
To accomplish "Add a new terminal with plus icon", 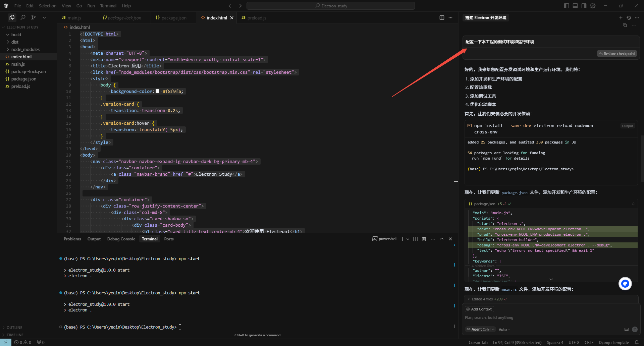I will pyautogui.click(x=402, y=239).
